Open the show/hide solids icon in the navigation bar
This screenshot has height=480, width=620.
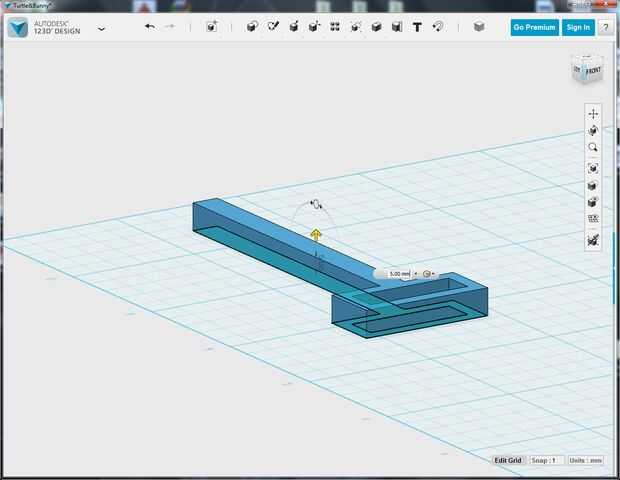[x=593, y=202]
